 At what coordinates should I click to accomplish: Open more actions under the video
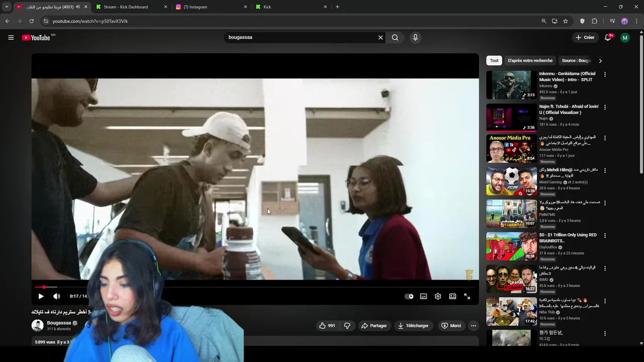473,326
